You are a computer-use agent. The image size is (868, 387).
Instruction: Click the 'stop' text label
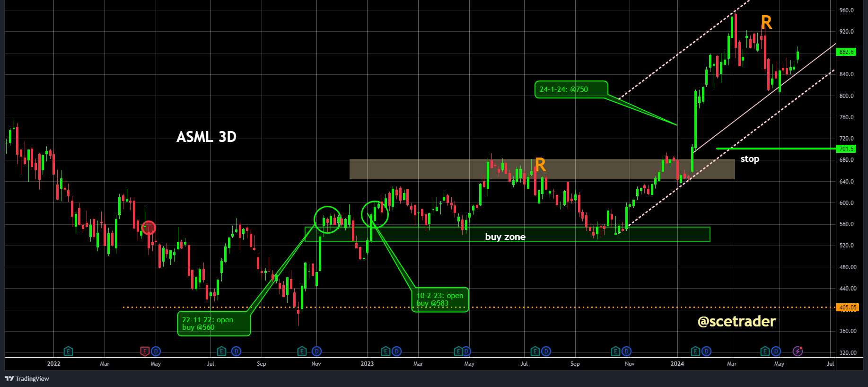click(750, 159)
